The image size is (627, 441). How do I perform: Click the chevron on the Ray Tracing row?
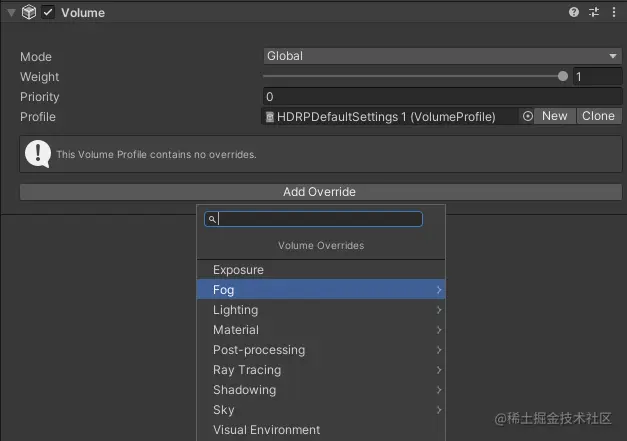439,370
